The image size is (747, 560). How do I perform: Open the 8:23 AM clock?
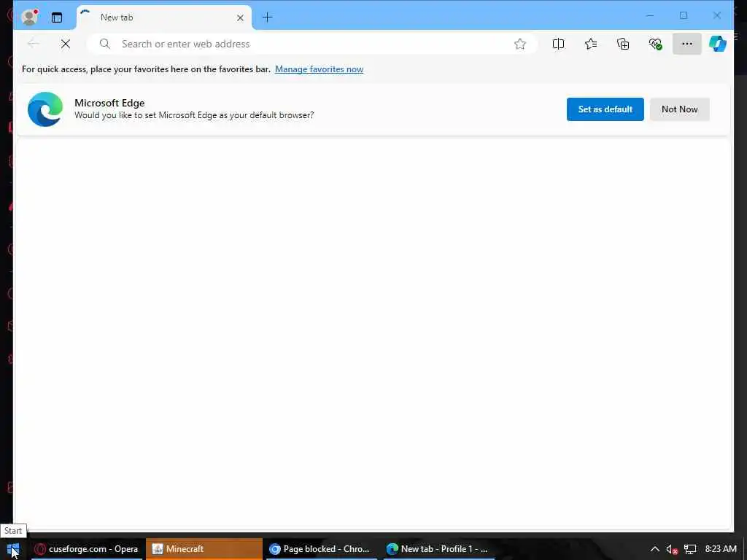coord(720,549)
